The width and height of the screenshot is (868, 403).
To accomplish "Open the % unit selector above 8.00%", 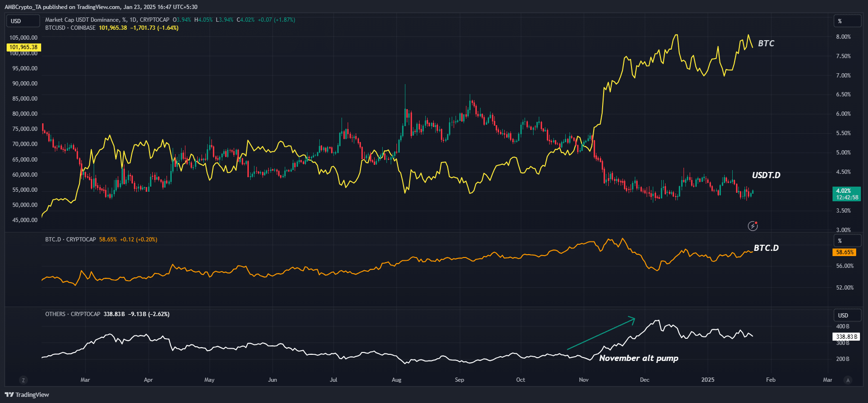I will pyautogui.click(x=846, y=21).
